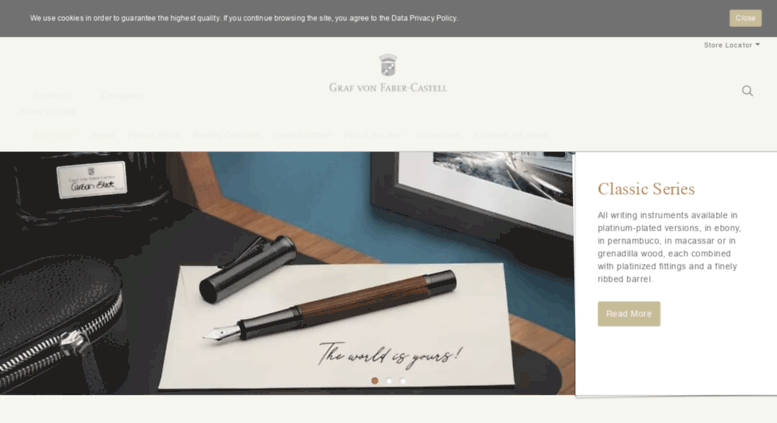
Task: Click the Read More button
Action: tap(629, 314)
